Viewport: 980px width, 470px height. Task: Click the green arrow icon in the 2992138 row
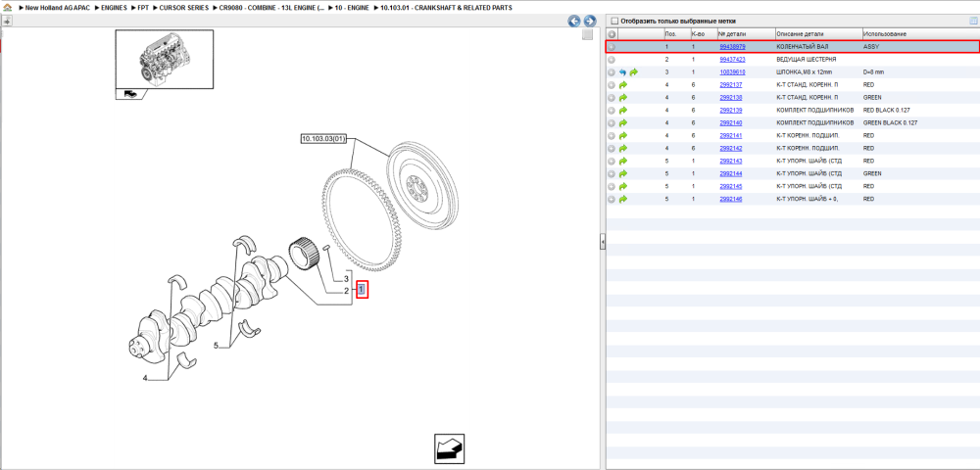[x=623, y=97]
